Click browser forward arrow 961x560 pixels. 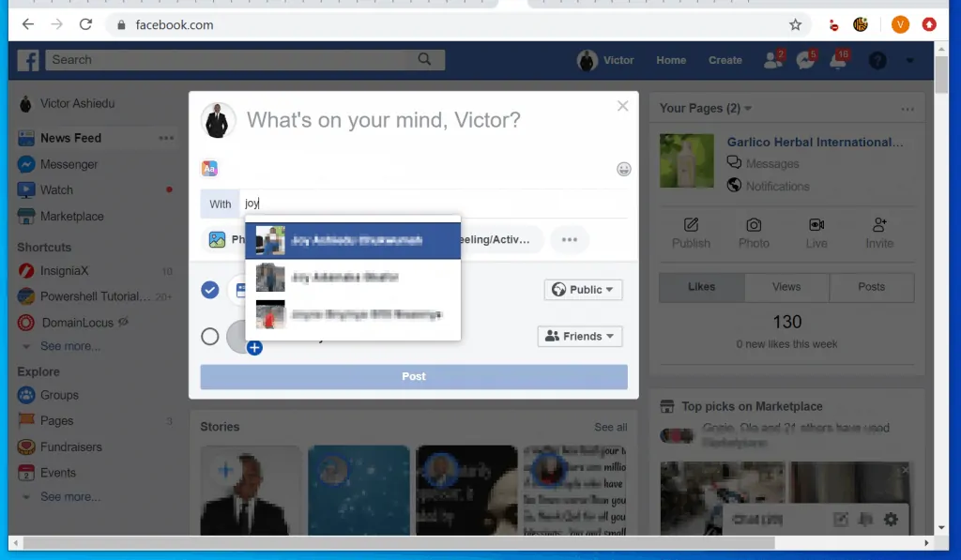pyautogui.click(x=57, y=24)
